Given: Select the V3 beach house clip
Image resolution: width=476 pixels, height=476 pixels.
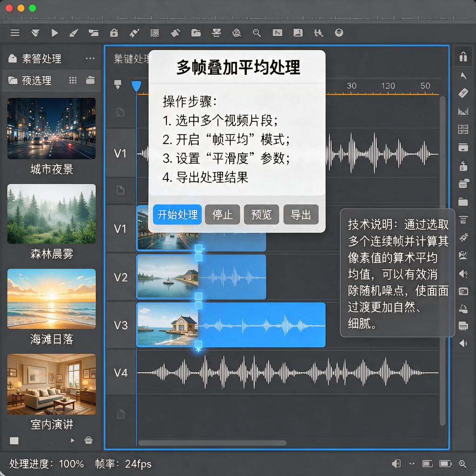Looking at the screenshot, I should point(231,325).
